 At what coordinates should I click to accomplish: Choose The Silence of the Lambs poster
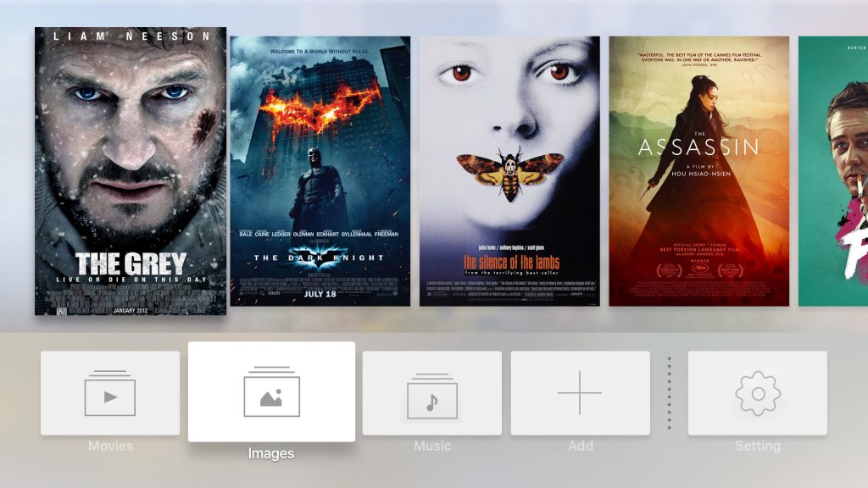(x=509, y=171)
